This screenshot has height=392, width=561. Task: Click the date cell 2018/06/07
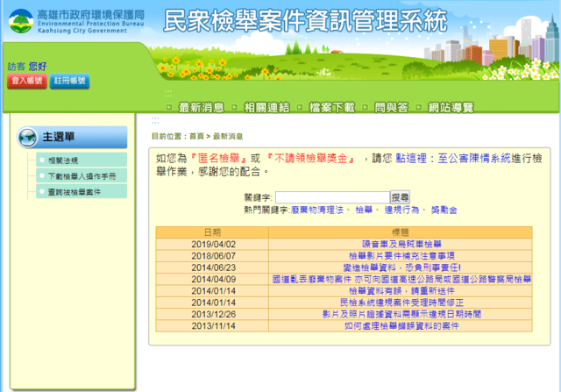pos(214,256)
